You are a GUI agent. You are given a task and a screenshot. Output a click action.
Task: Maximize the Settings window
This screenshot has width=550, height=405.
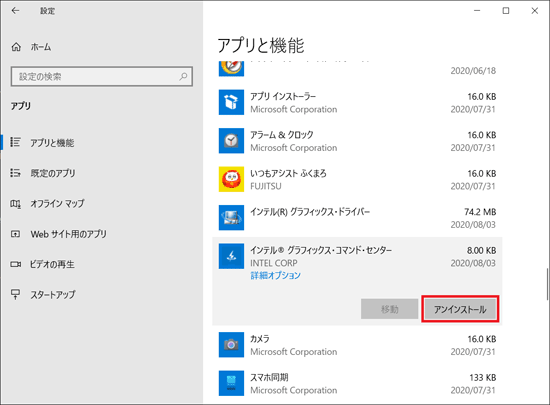[x=506, y=11]
